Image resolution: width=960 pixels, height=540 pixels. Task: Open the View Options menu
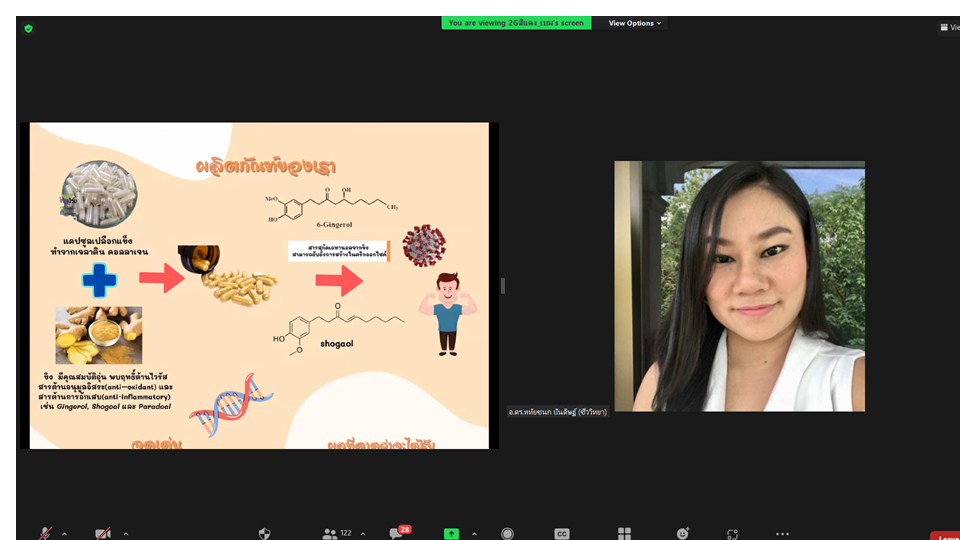coord(635,23)
